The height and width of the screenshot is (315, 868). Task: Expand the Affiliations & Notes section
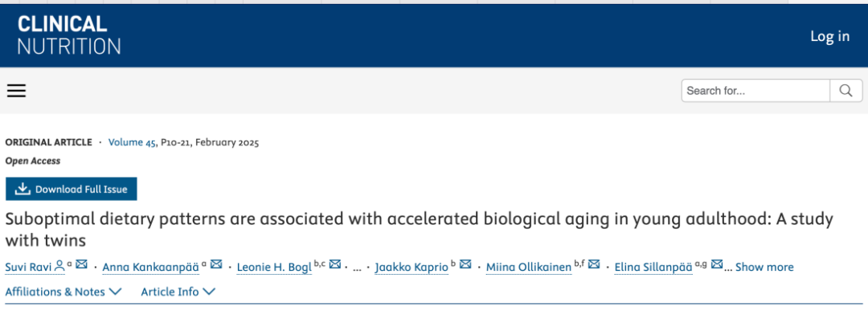(63, 292)
